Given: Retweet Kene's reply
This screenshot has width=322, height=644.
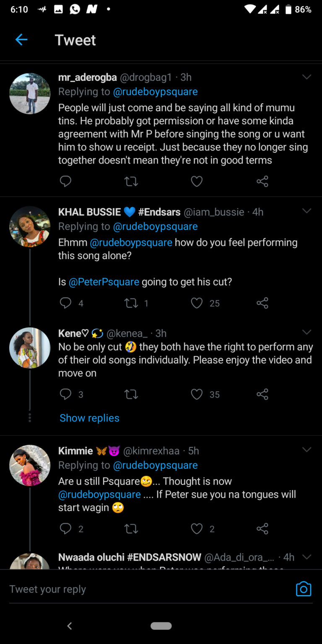Looking at the screenshot, I should 131,395.
